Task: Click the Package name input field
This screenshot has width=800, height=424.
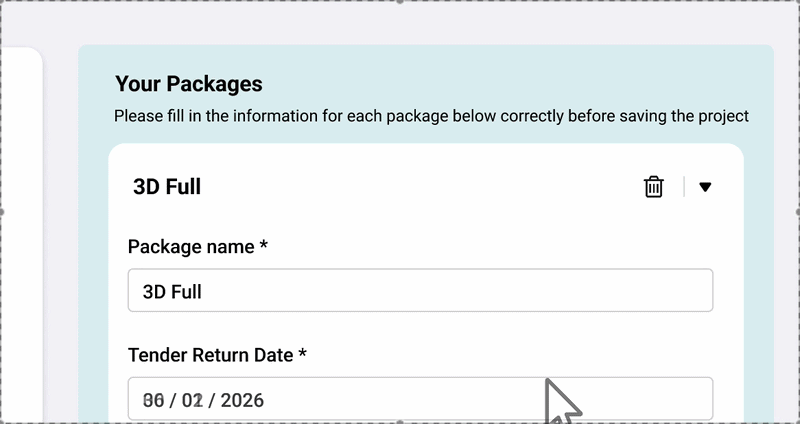Action: [x=420, y=290]
